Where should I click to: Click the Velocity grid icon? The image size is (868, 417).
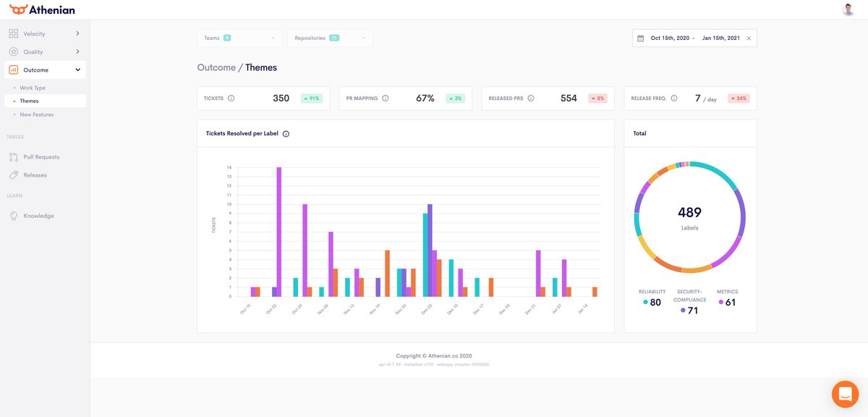coord(14,33)
